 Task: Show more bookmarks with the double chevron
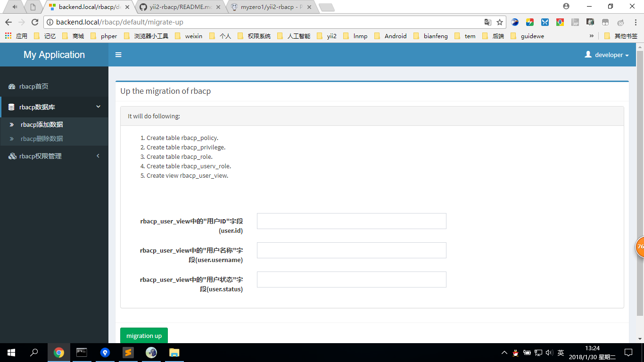pos(591,36)
